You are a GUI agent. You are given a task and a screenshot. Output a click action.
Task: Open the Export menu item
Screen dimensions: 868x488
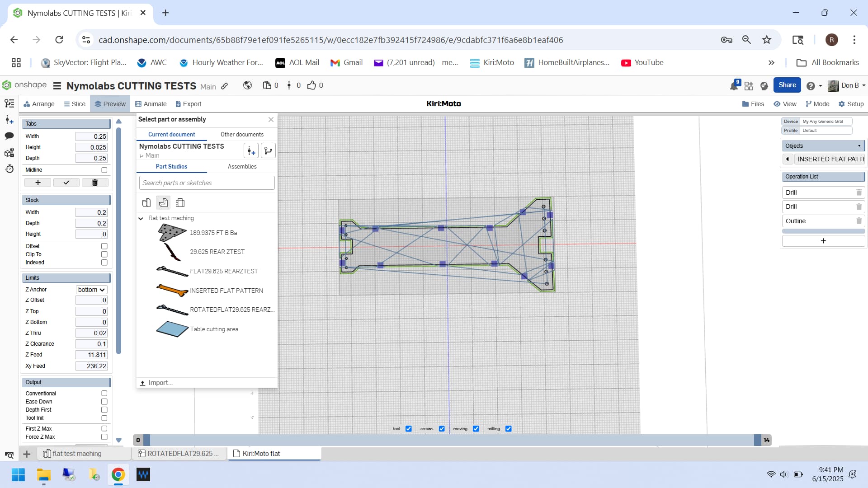coord(188,104)
